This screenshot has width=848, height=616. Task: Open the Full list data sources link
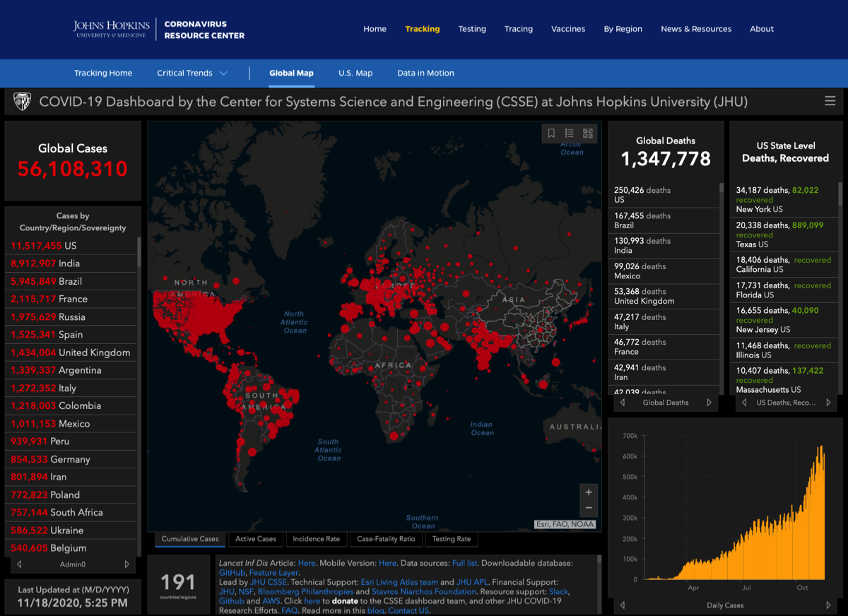[465, 563]
